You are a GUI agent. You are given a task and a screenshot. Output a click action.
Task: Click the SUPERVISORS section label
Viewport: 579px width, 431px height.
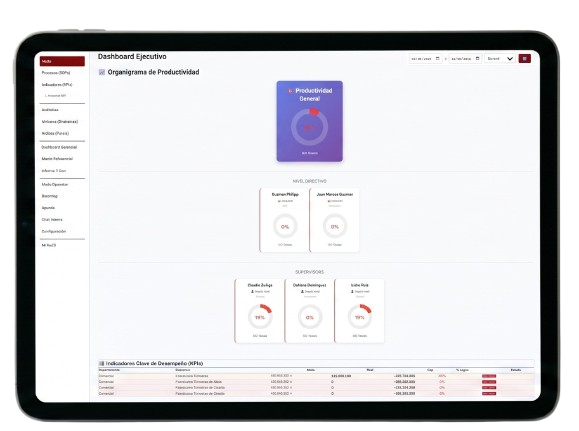click(x=309, y=272)
